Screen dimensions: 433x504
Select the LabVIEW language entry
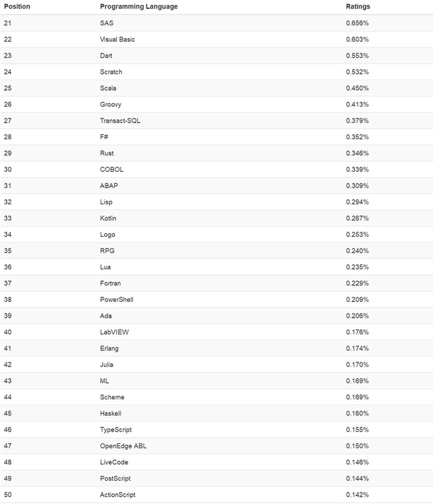[x=114, y=332]
